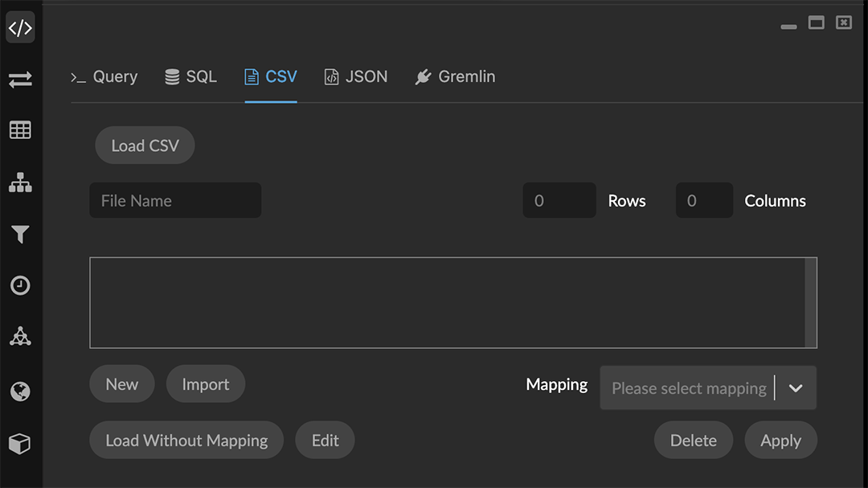
Task: Select the table grid sidebar icon
Action: click(20, 130)
